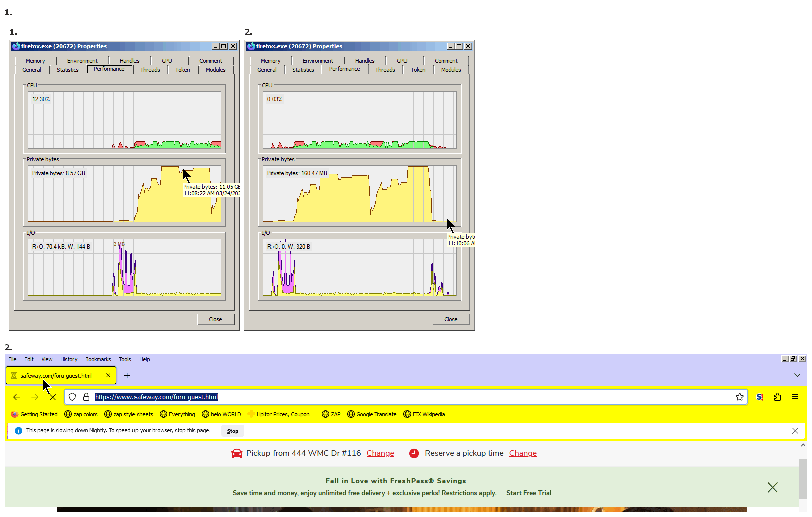Click the Safeway URL address bar

(x=405, y=397)
